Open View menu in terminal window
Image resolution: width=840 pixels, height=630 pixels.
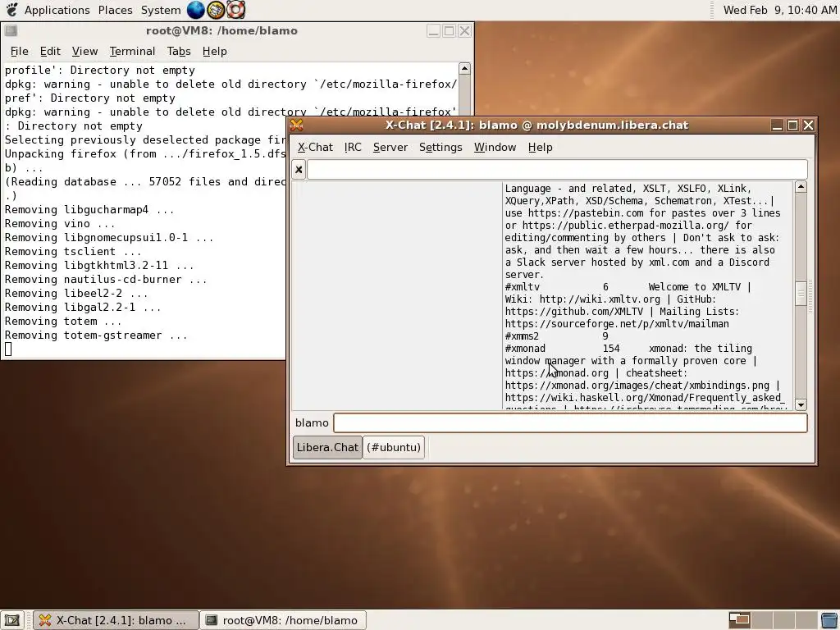(x=84, y=51)
